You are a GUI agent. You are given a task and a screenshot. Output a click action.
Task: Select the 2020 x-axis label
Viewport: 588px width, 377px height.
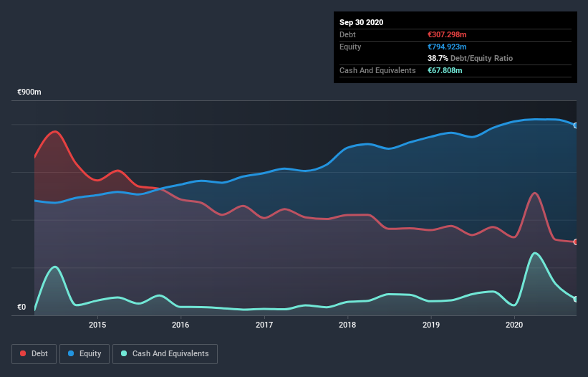(514, 325)
